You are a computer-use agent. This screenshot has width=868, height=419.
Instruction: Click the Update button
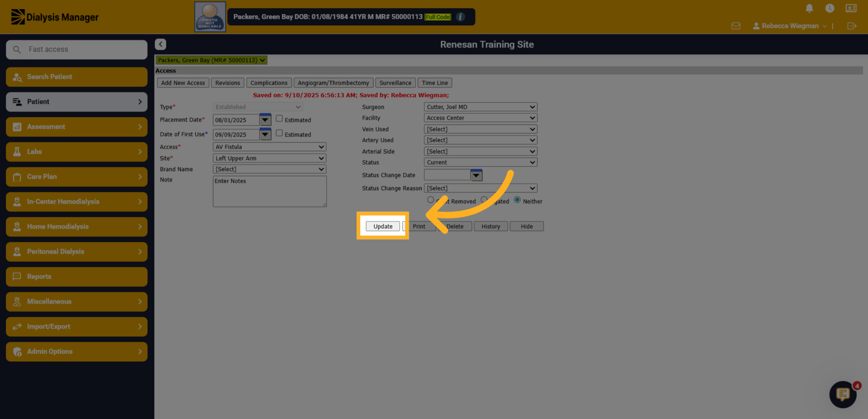point(383,226)
